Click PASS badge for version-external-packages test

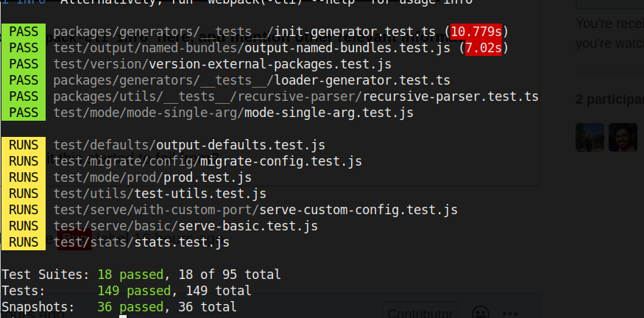pos(24,64)
